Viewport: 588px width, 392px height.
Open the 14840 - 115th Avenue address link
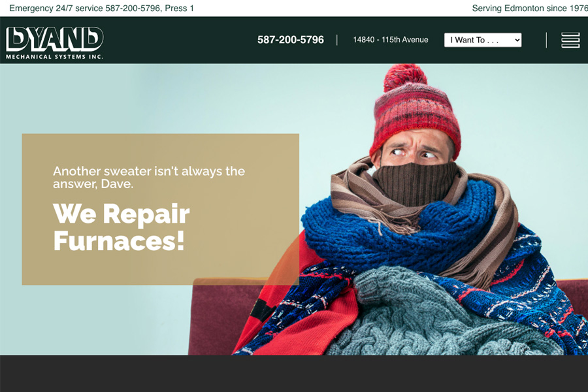tap(391, 40)
